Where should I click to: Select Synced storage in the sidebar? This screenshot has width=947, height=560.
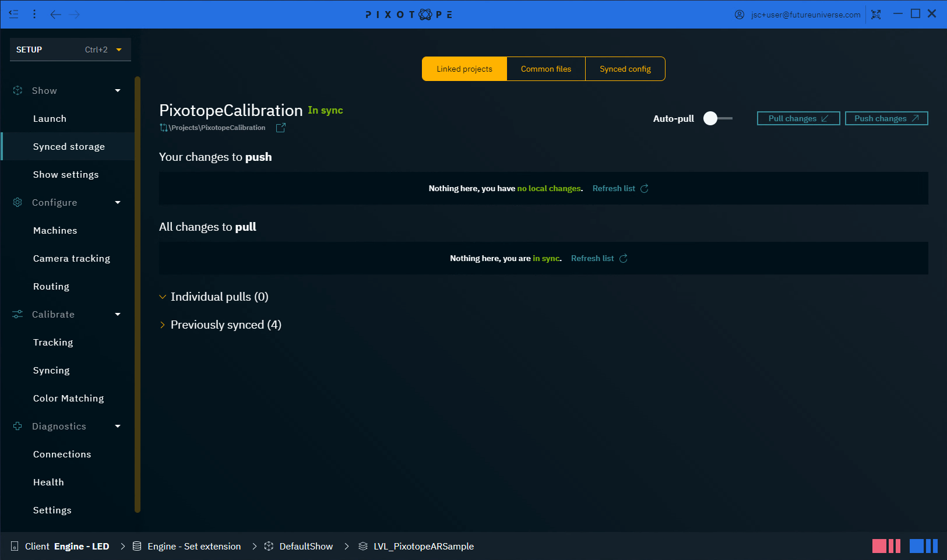pos(68,146)
